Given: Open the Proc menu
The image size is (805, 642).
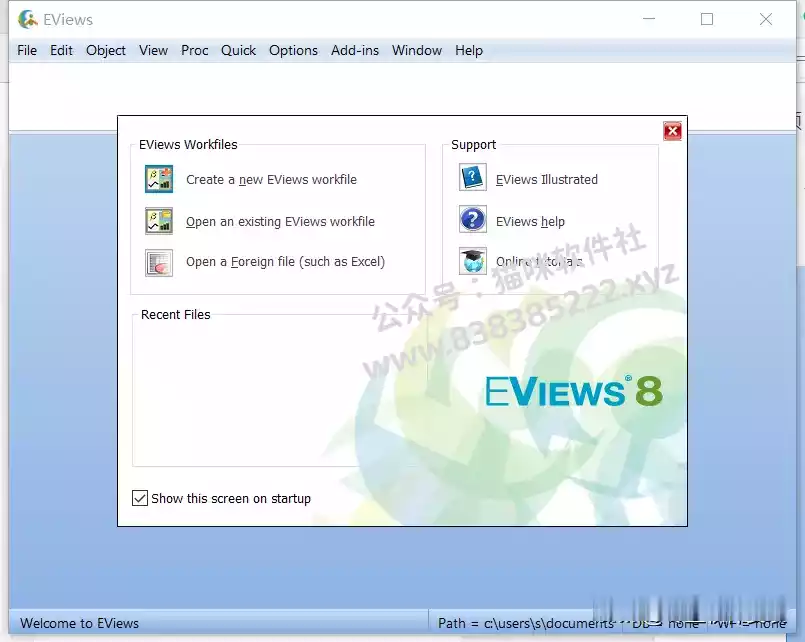Looking at the screenshot, I should click(x=195, y=50).
